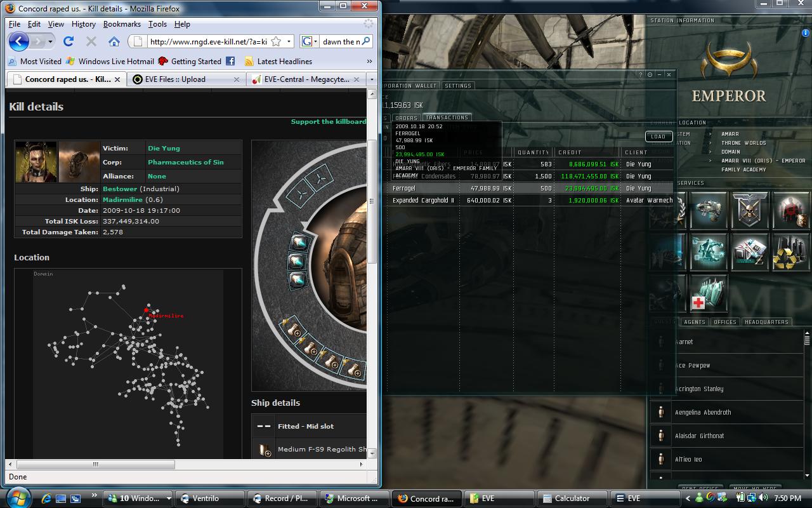The image size is (812, 508).
Task: Open the Firefox History menu
Action: (84, 24)
